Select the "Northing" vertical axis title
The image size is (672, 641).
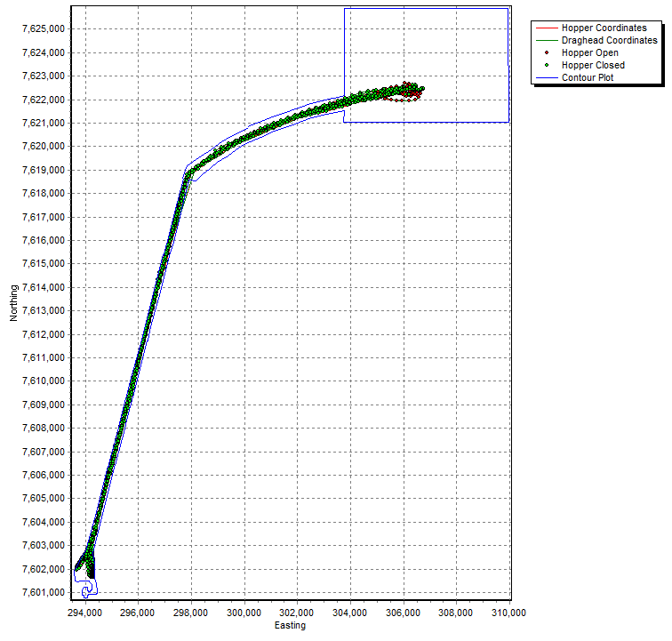14,301
